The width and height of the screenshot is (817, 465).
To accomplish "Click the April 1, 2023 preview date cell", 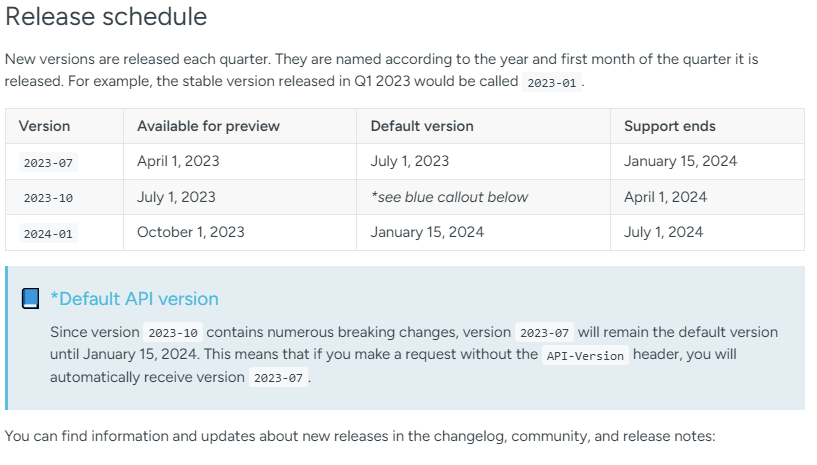I will pos(178,161).
